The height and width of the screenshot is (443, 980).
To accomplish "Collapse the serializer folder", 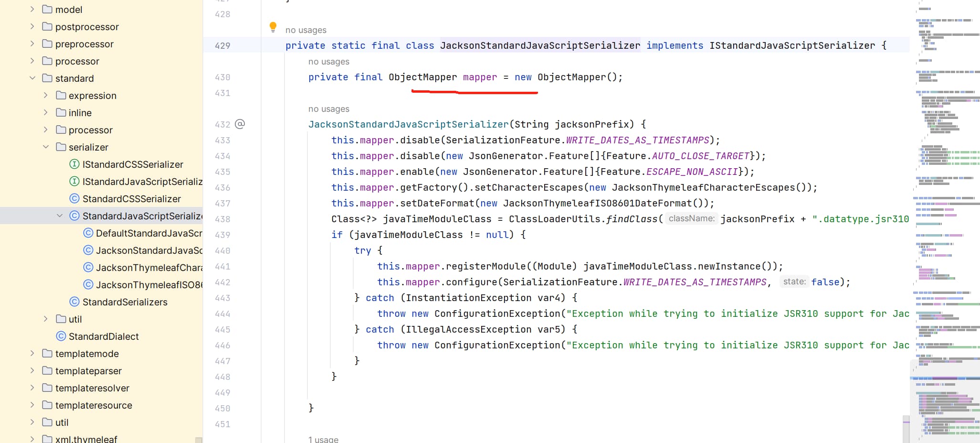I will [x=46, y=147].
